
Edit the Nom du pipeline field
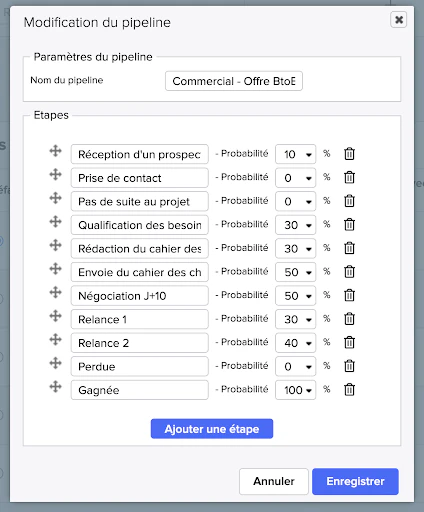pos(234,81)
